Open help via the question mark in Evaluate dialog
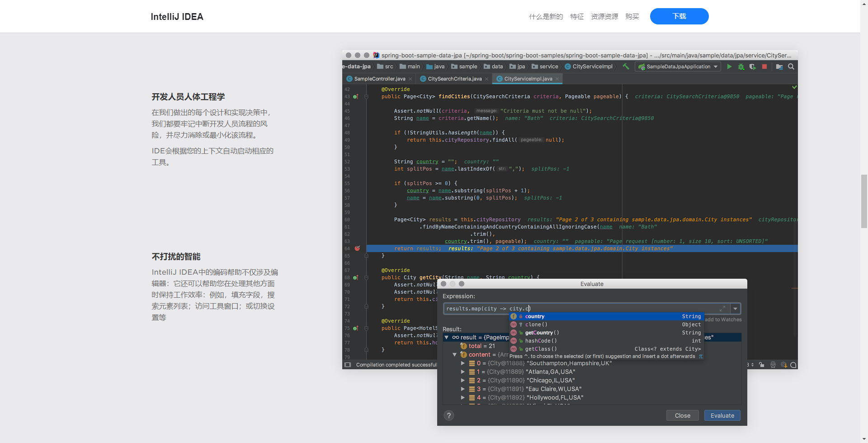Image resolution: width=868 pixels, height=443 pixels. point(448,415)
